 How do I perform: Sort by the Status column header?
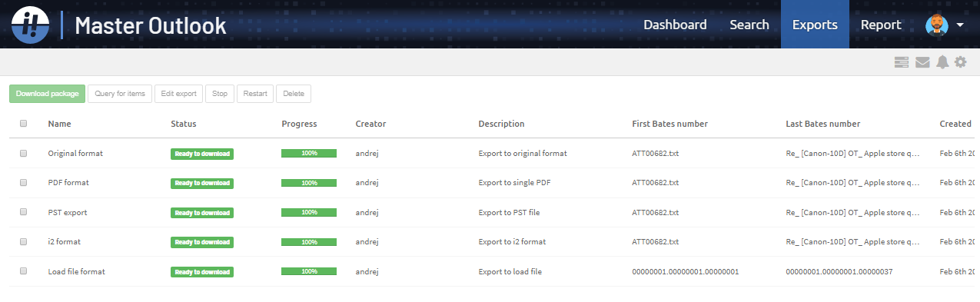coord(184,124)
